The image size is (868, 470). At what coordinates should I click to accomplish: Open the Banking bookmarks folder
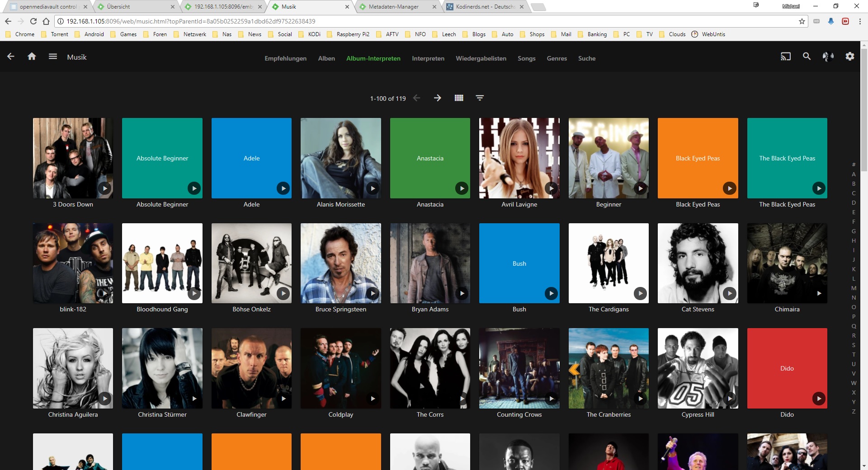point(592,34)
